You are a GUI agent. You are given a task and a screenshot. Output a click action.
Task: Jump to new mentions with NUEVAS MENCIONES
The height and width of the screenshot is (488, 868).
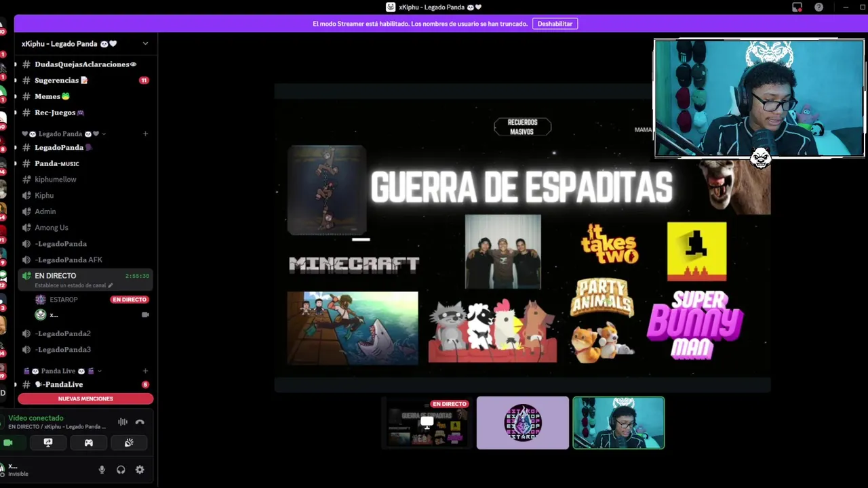tap(85, 399)
